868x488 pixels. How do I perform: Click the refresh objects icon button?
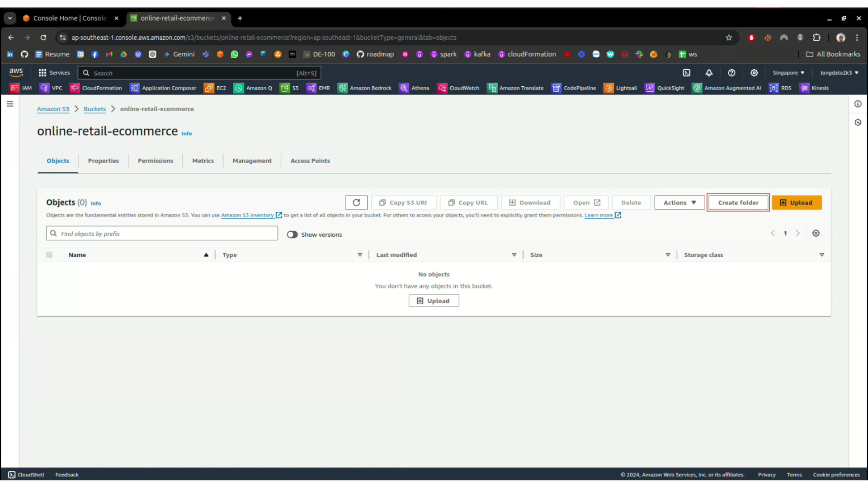(x=356, y=202)
